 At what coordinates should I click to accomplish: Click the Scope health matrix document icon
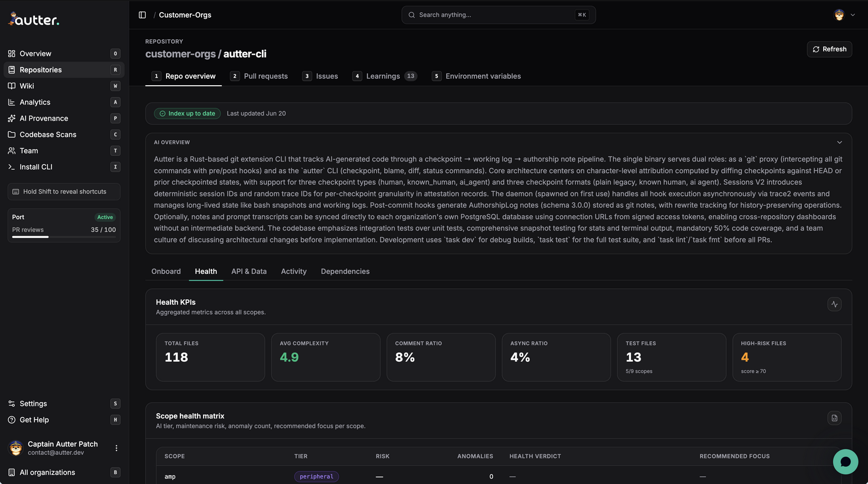click(x=834, y=418)
